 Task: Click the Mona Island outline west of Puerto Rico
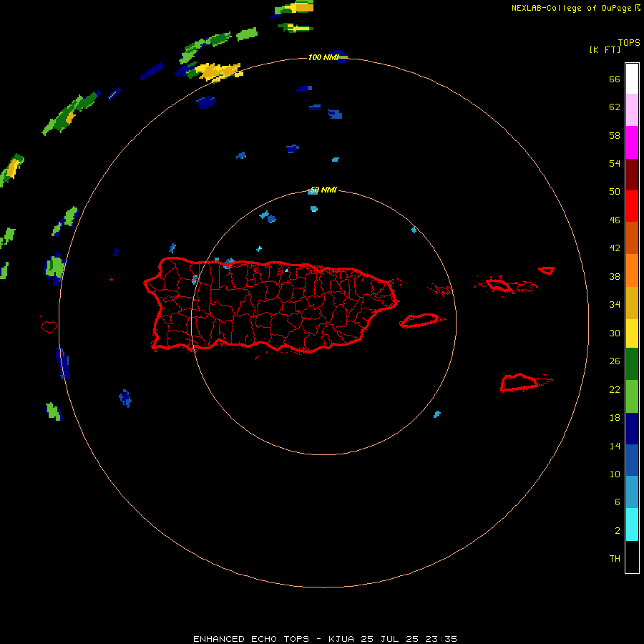[49, 326]
